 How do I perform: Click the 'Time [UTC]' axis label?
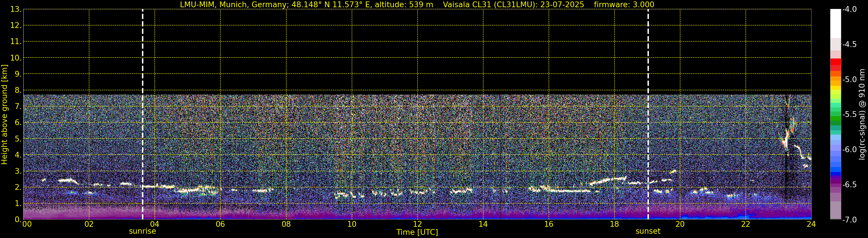click(417, 232)
